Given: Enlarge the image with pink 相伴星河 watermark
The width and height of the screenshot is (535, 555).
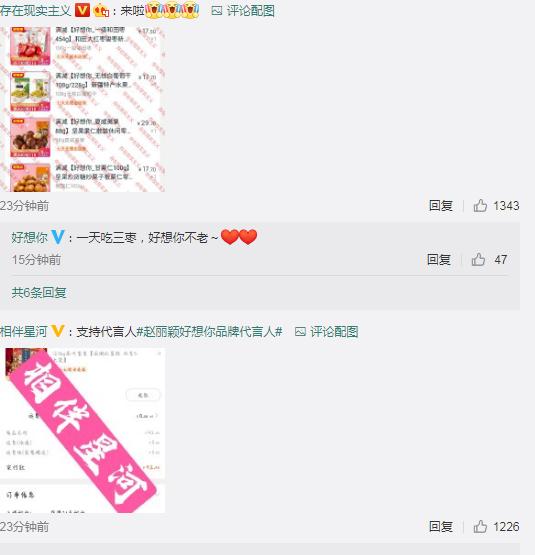Looking at the screenshot, I should tap(82, 430).
